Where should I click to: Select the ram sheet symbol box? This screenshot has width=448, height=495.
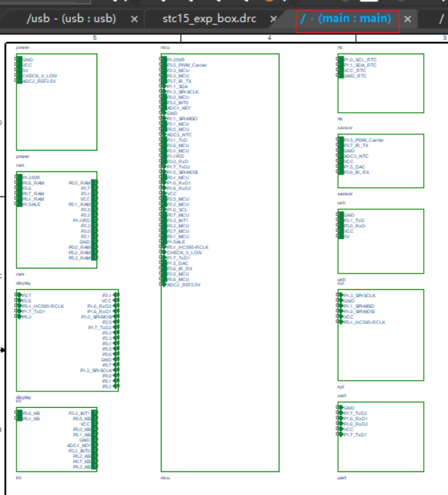point(57,220)
